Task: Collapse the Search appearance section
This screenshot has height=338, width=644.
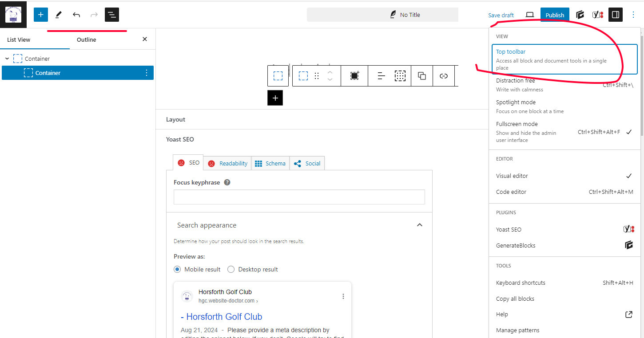Action: click(419, 225)
